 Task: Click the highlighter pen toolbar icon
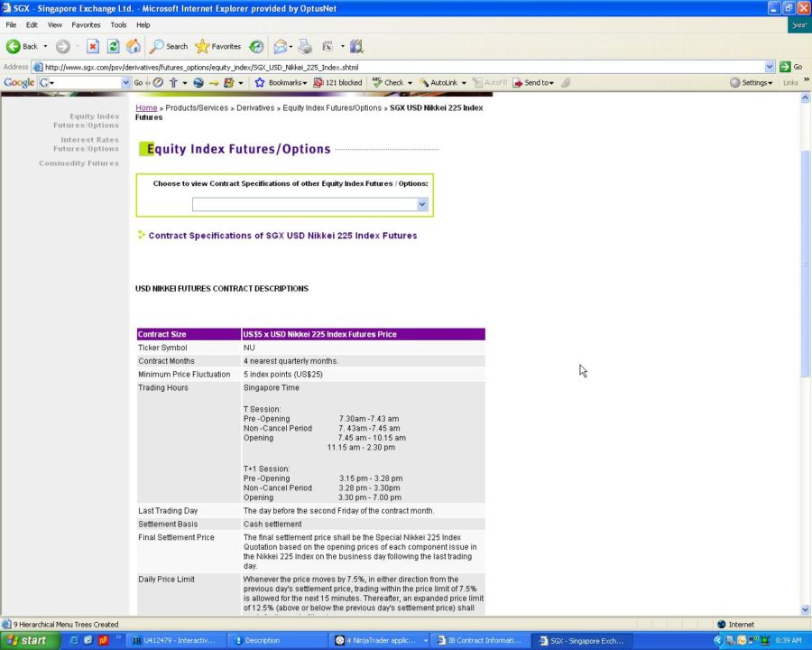566,82
